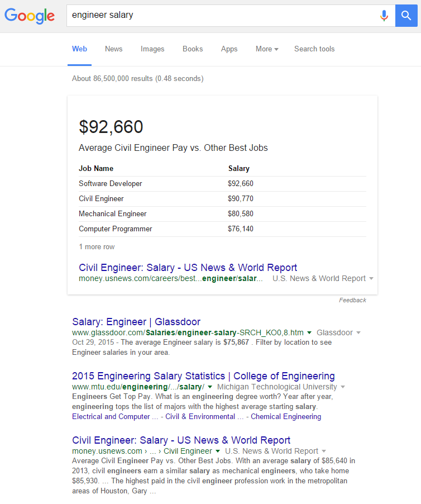Expand the More dropdown menu
The width and height of the screenshot is (421, 504).
(x=267, y=49)
